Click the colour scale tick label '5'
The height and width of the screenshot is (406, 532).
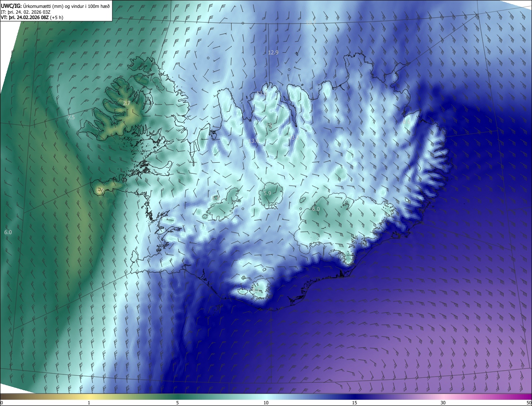tap(177, 403)
